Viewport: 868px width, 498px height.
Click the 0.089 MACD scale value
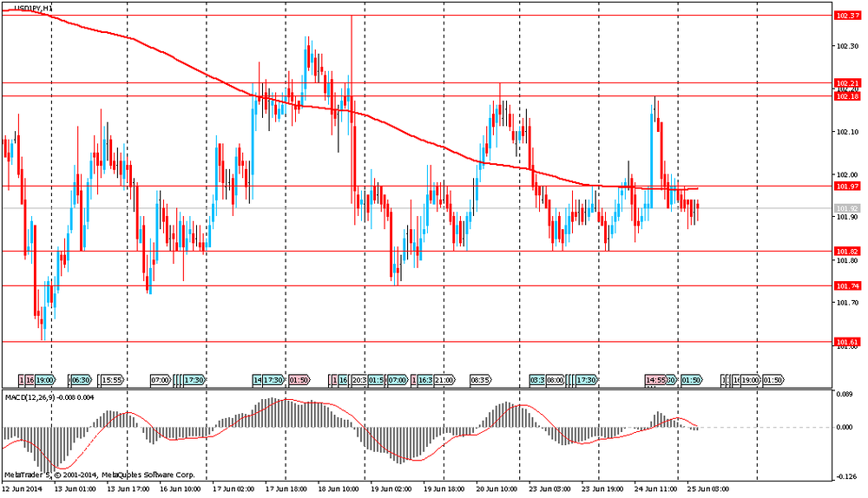tap(845, 395)
